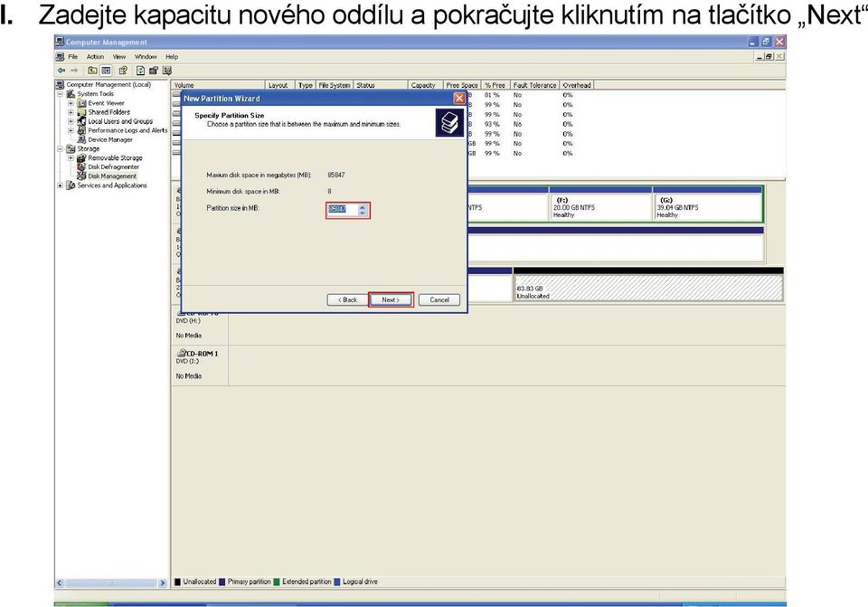868x607 pixels.
Task: Collapse the Storage node
Action: click(61, 148)
